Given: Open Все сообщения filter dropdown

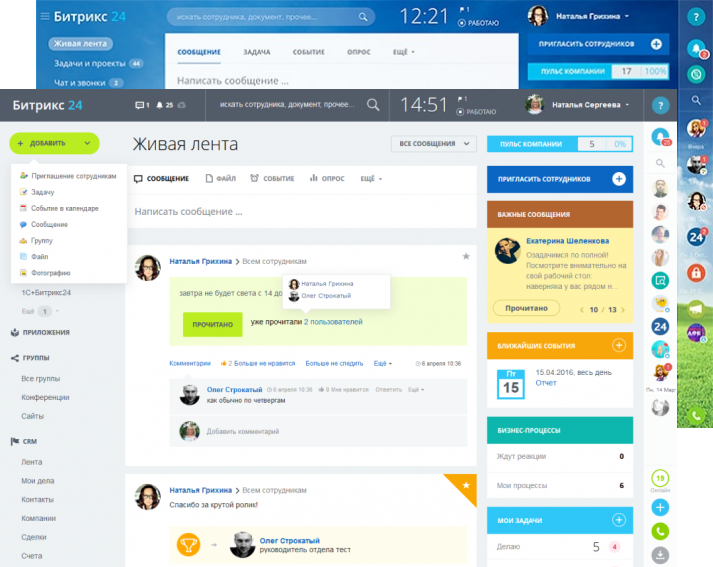Looking at the screenshot, I should point(432,144).
